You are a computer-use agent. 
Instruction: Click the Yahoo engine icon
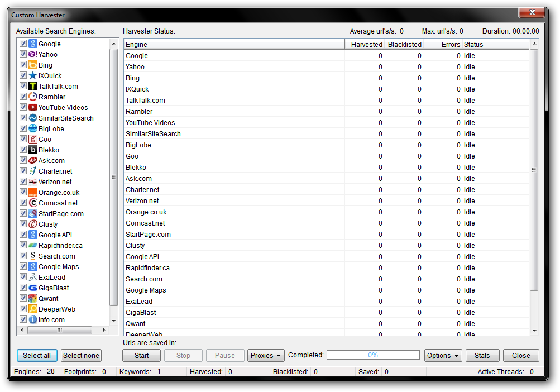point(33,54)
